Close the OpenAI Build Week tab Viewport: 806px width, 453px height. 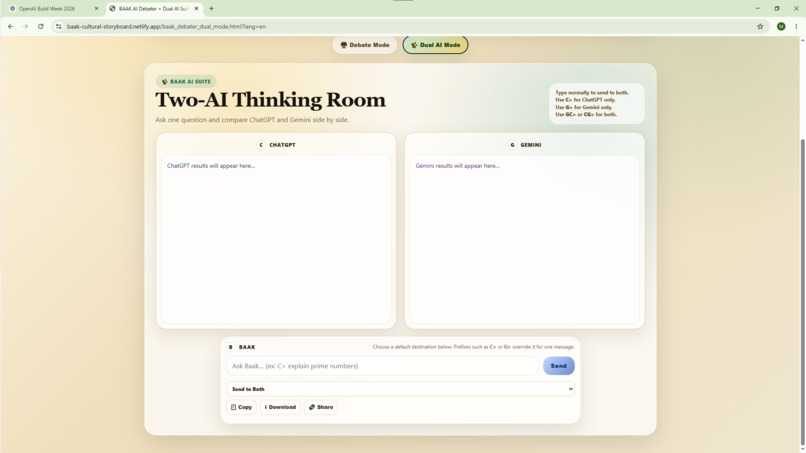pyautogui.click(x=96, y=8)
